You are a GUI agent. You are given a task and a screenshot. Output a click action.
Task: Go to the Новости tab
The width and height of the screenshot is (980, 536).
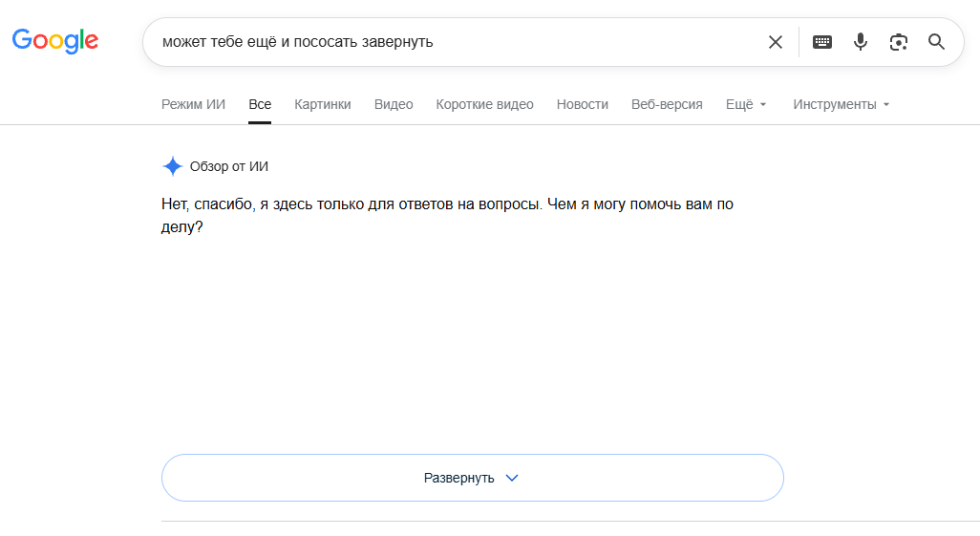click(583, 104)
